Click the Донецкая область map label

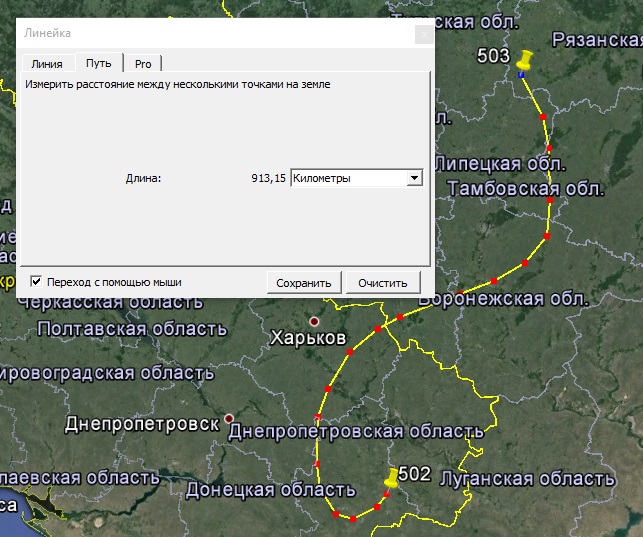(270, 490)
